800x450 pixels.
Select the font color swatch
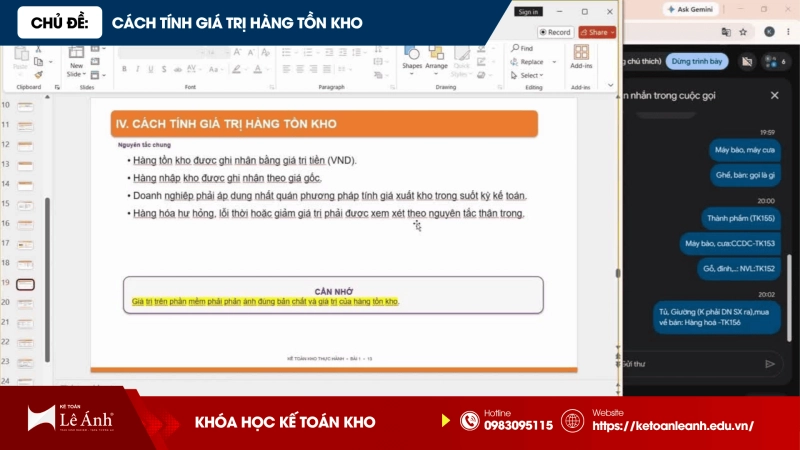(x=258, y=69)
